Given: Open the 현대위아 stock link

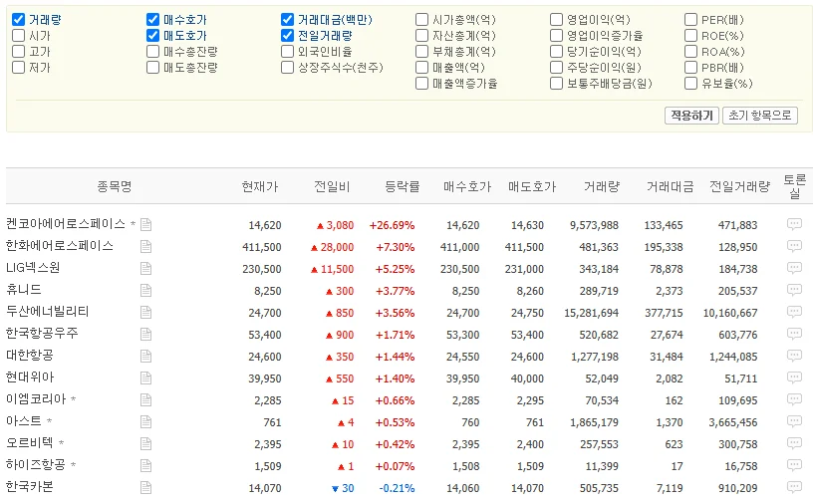Looking at the screenshot, I should pos(30,377).
